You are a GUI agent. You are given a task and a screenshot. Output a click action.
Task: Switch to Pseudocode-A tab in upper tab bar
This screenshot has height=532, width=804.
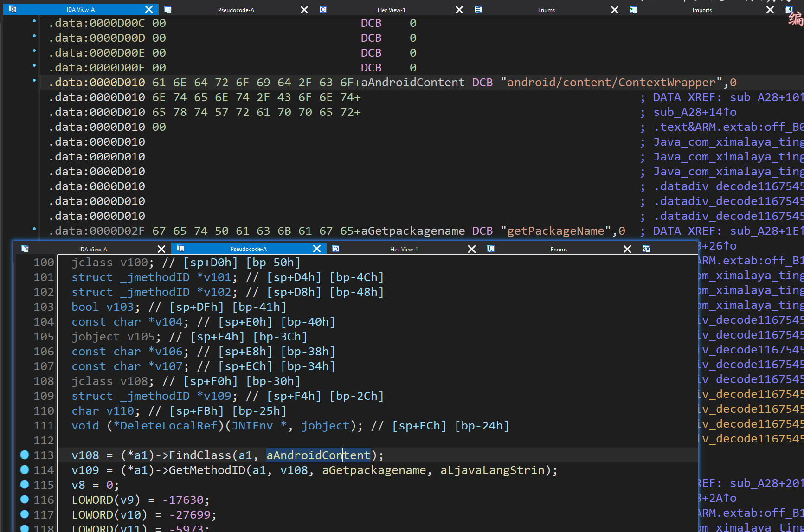pos(236,10)
